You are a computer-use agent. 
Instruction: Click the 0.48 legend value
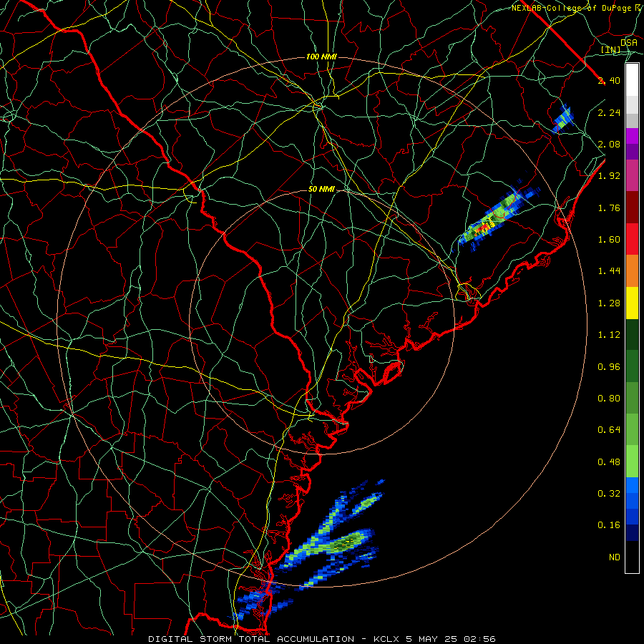pos(609,462)
